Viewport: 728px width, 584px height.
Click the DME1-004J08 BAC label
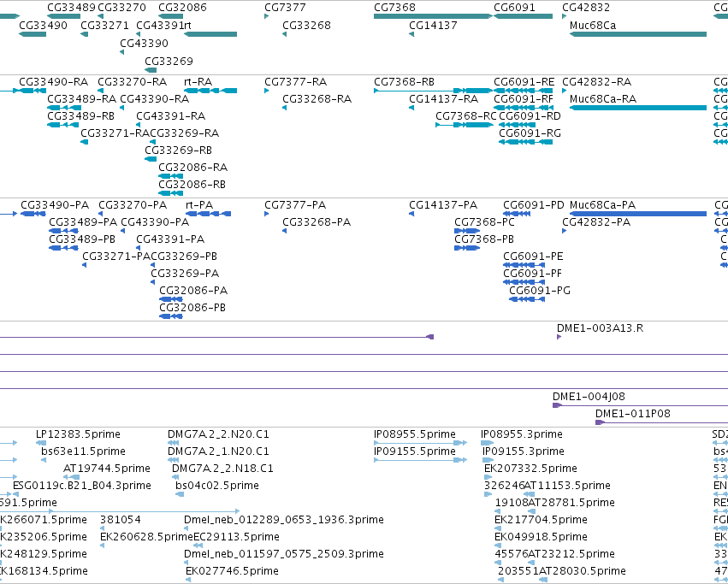click(589, 396)
